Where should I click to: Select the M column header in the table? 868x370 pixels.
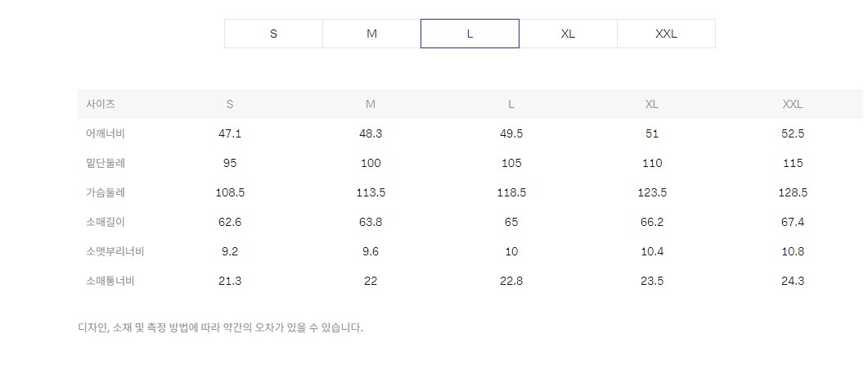point(371,104)
